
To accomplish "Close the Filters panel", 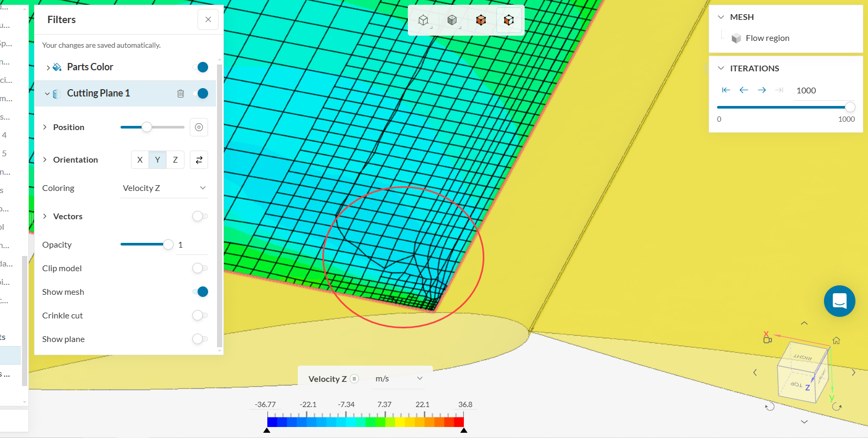I will point(208,19).
